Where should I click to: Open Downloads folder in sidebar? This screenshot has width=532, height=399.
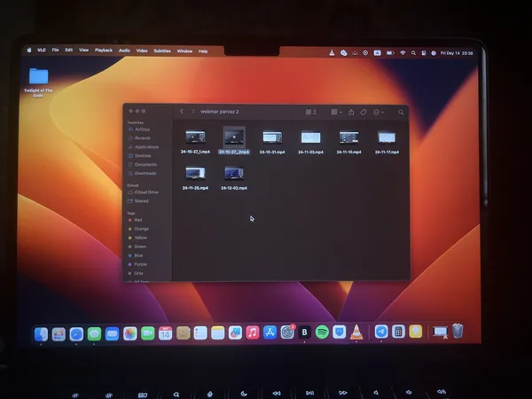coord(145,173)
